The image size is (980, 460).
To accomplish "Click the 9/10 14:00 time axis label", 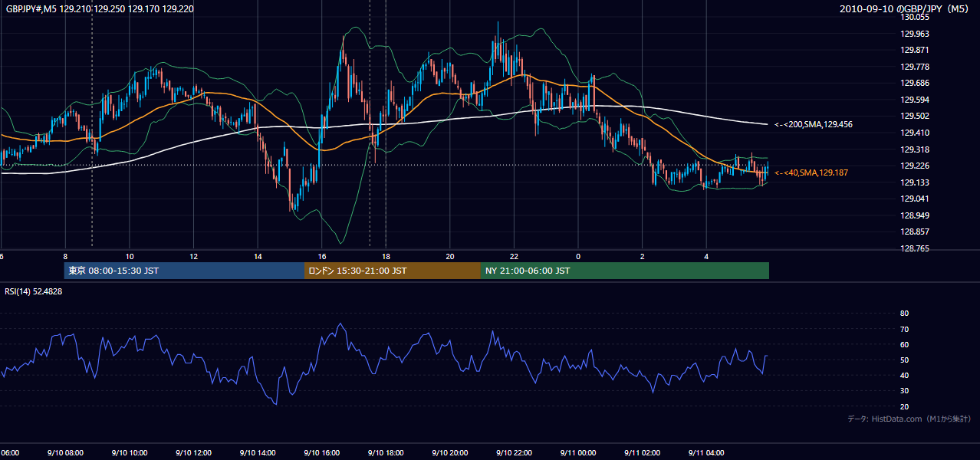I will click(258, 453).
